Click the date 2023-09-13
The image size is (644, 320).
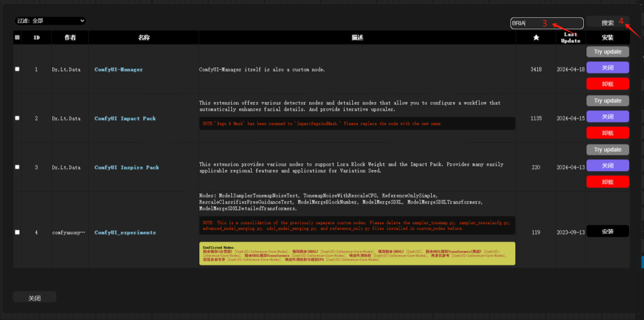click(571, 232)
